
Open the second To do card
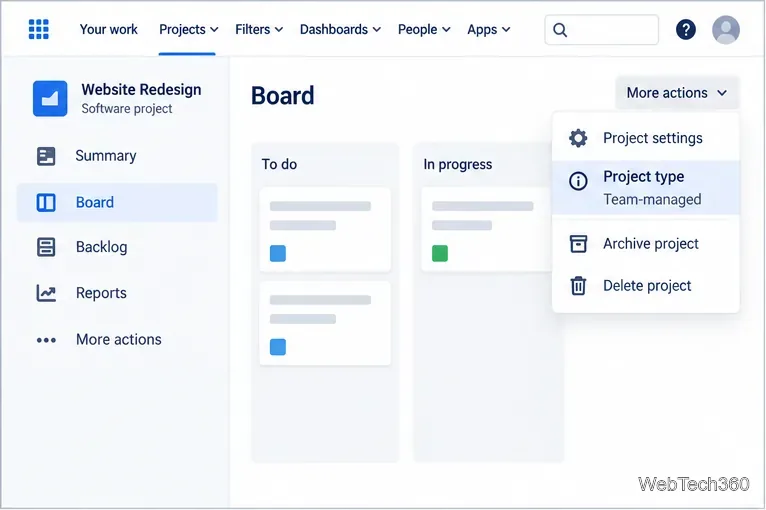point(325,323)
